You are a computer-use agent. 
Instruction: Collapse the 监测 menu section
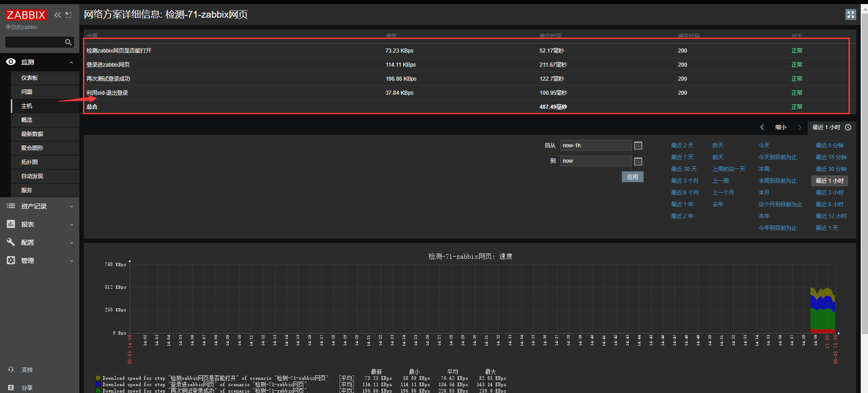point(72,63)
